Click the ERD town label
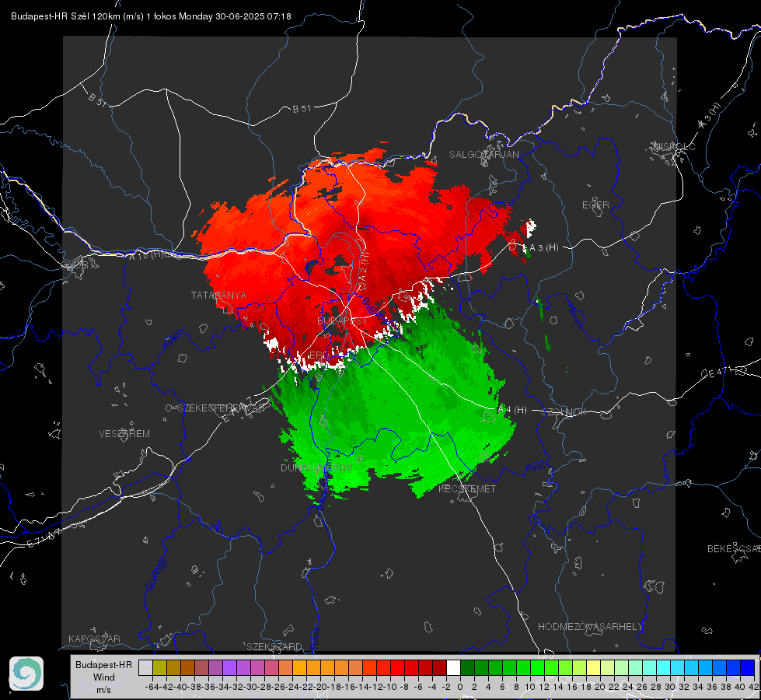The image size is (761, 700). coord(319,355)
